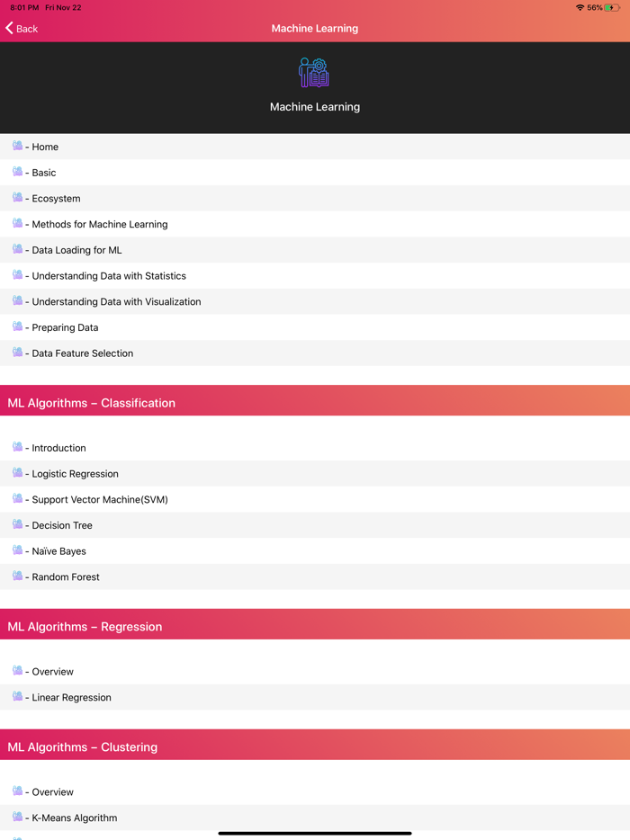The image size is (630, 840).
Task: Open the Decision Tree lesson
Action: pyautogui.click(x=315, y=525)
